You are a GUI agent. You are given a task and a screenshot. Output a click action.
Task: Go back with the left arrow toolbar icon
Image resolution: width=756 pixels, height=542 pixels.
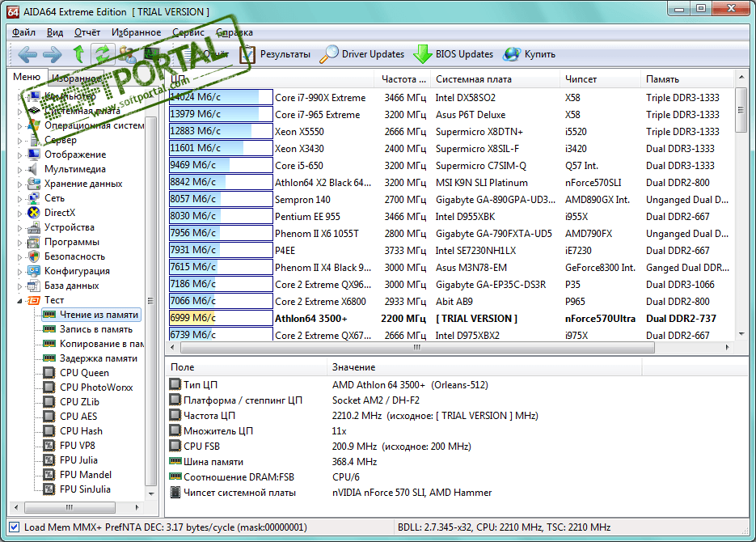27,54
